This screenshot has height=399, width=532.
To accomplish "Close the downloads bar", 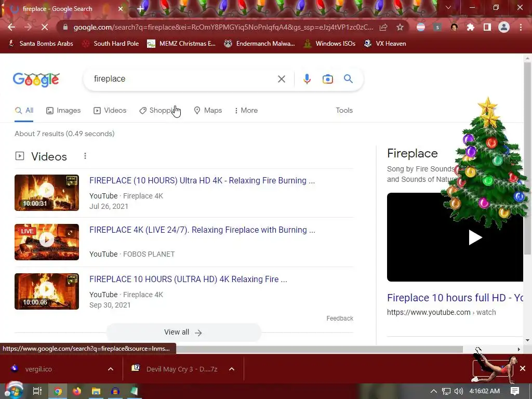I will point(523,368).
